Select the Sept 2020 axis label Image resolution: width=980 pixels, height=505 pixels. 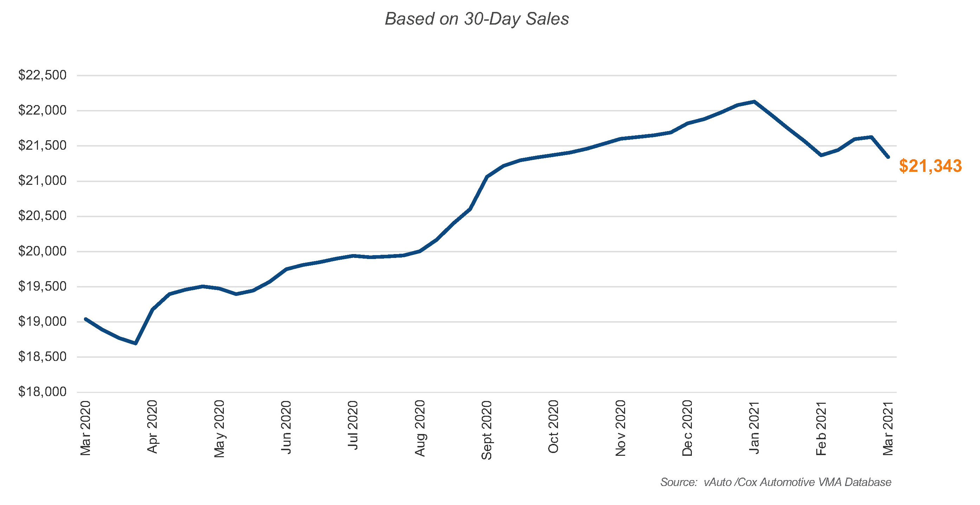[x=487, y=430]
